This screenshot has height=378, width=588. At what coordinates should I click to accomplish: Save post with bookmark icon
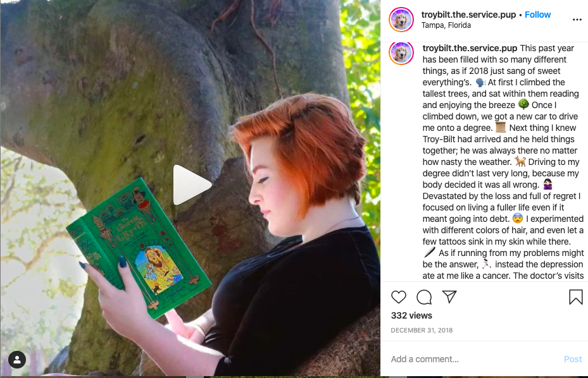(x=575, y=297)
